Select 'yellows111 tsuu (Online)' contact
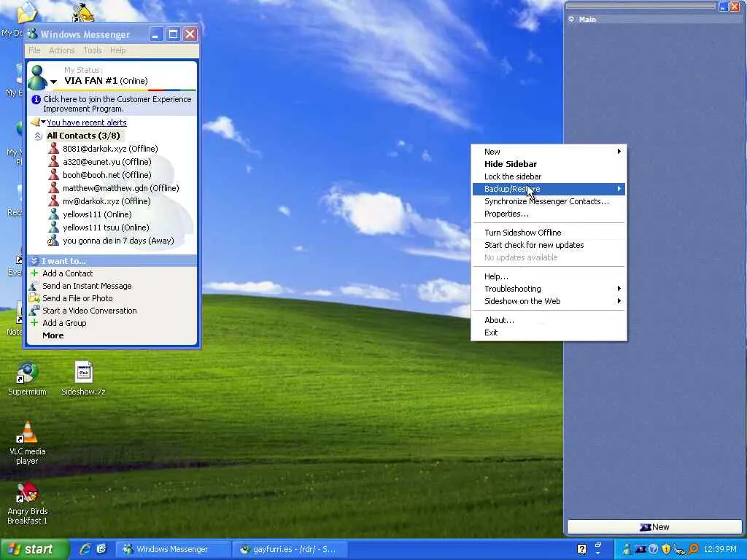This screenshot has height=560, width=747. pyautogui.click(x=106, y=227)
